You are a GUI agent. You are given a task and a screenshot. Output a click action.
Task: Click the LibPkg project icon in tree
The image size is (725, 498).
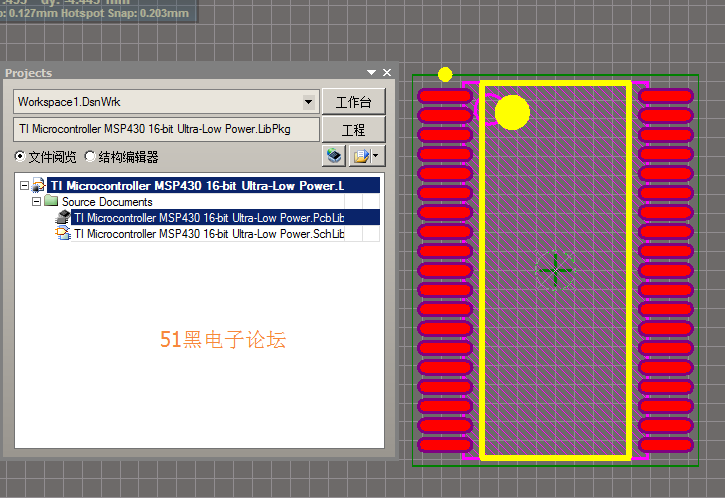click(x=38, y=185)
